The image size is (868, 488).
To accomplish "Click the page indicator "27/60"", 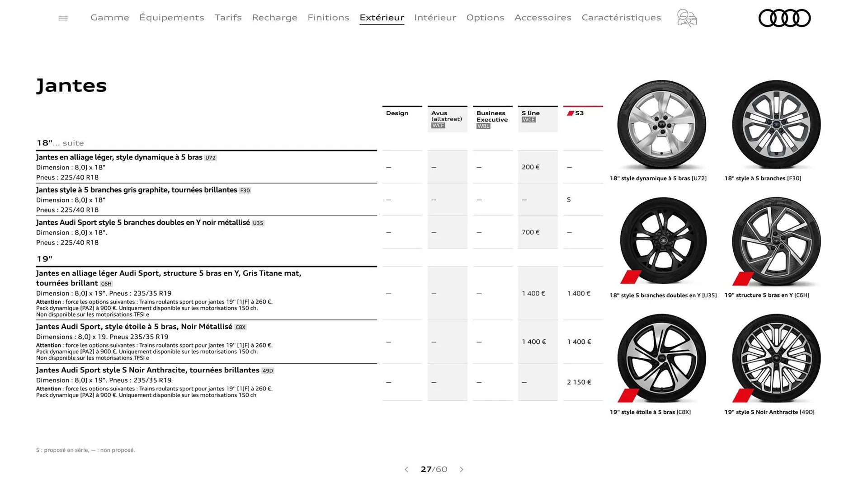I will click(x=434, y=469).
